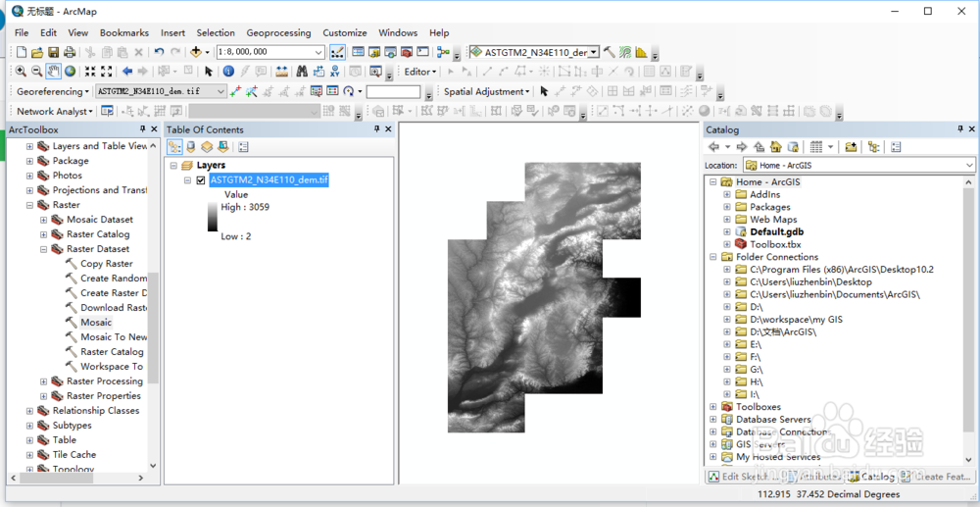This screenshot has width=980, height=507.
Task: Open the Table Of Contents window icon
Action: point(358,53)
